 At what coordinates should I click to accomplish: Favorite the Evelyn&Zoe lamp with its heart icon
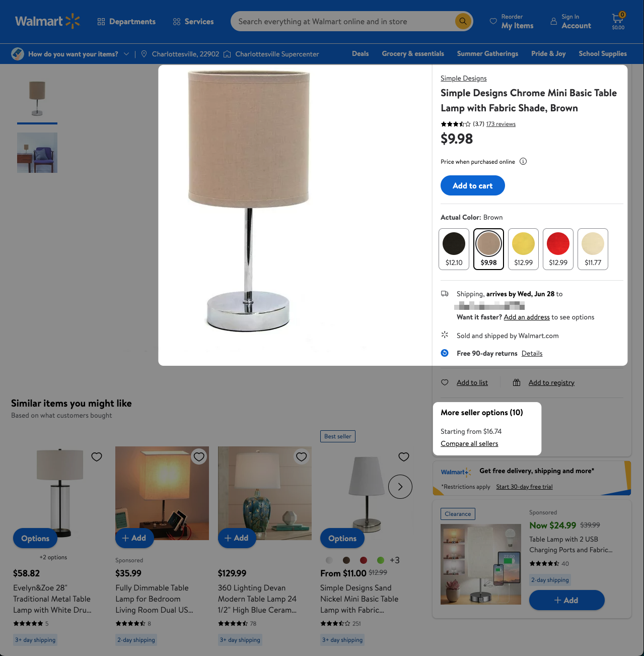coord(97,456)
